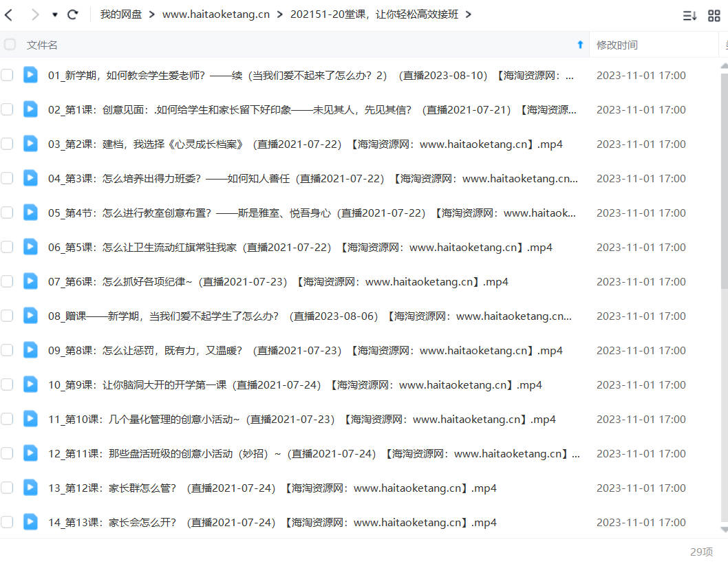Check the box for file 03_第2课
The height and width of the screenshot is (564, 728).
tap(7, 144)
